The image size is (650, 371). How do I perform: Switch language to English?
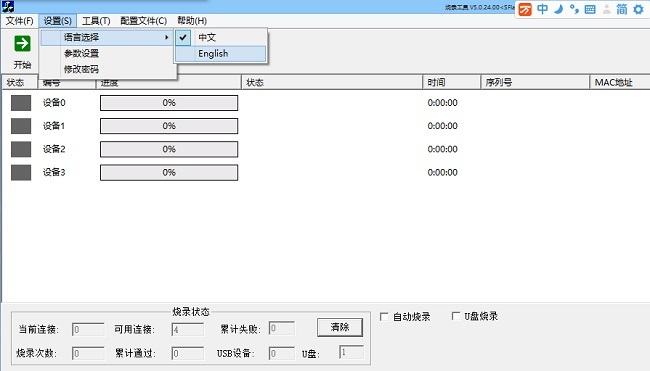tap(221, 53)
